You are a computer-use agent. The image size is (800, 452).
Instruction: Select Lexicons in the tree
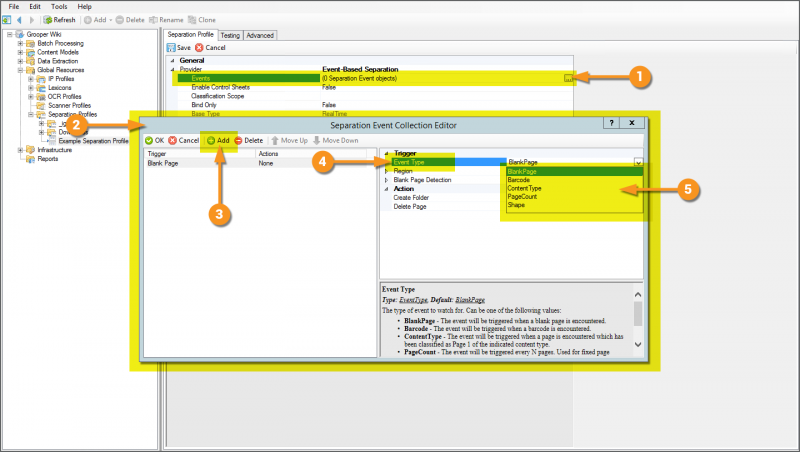(x=59, y=88)
